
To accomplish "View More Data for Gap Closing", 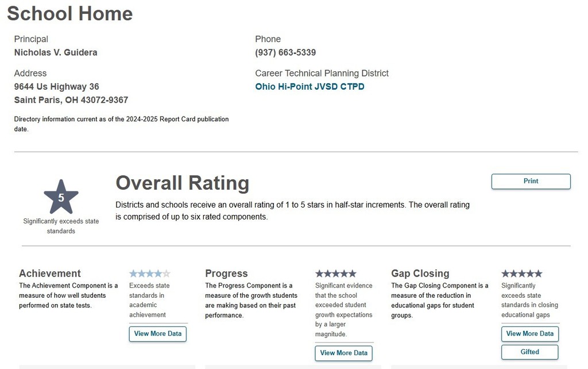I will 529,333.
